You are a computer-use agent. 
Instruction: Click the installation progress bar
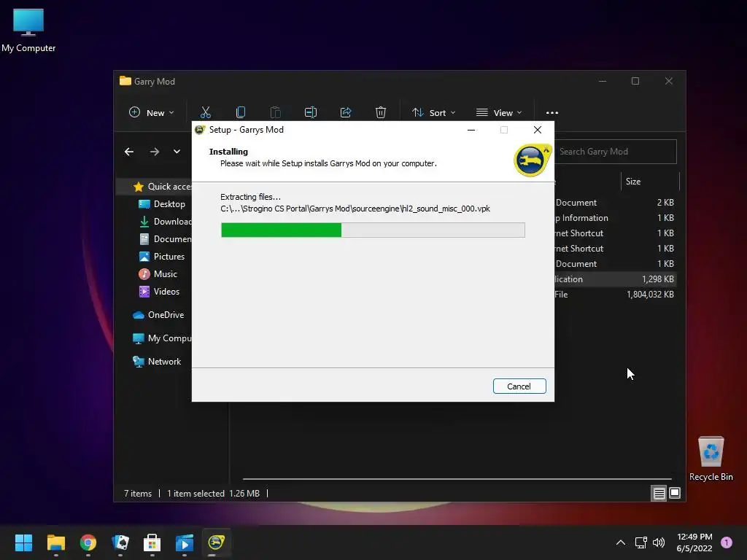click(x=373, y=230)
